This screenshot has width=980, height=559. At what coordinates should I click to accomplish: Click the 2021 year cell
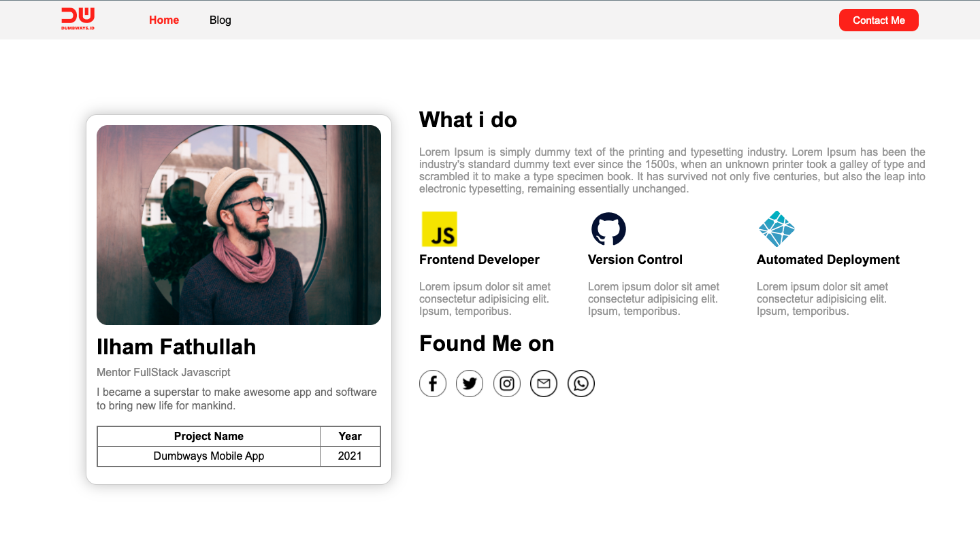(x=350, y=456)
